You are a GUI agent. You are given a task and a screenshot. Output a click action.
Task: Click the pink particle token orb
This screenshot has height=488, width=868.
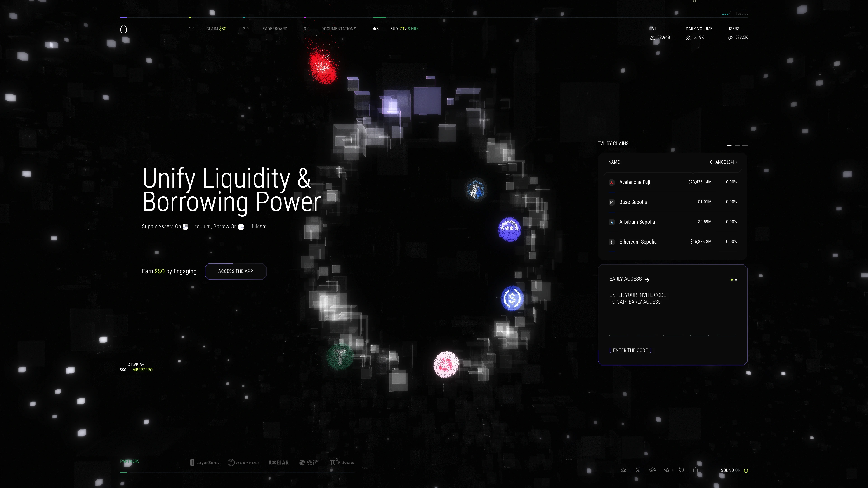point(446,364)
